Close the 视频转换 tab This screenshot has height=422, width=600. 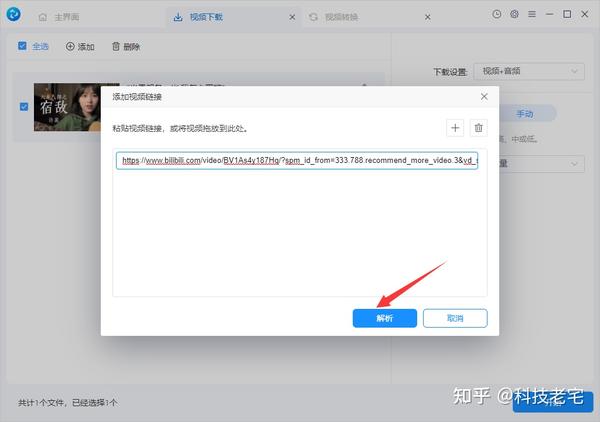[427, 17]
